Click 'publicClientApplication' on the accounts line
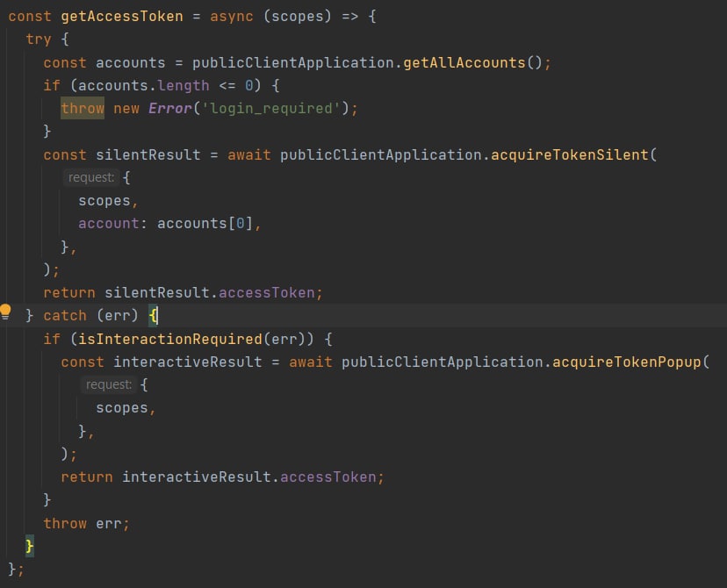This screenshot has height=588, width=727. 293,62
